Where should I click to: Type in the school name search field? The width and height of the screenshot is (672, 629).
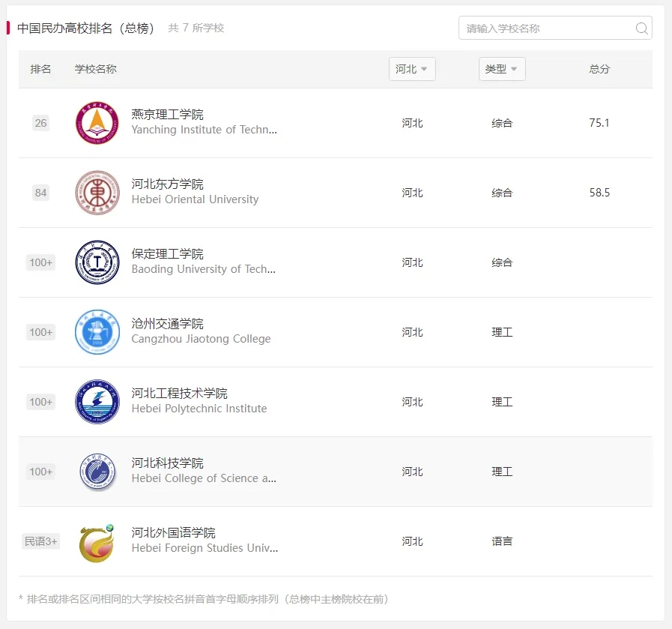[x=547, y=28]
